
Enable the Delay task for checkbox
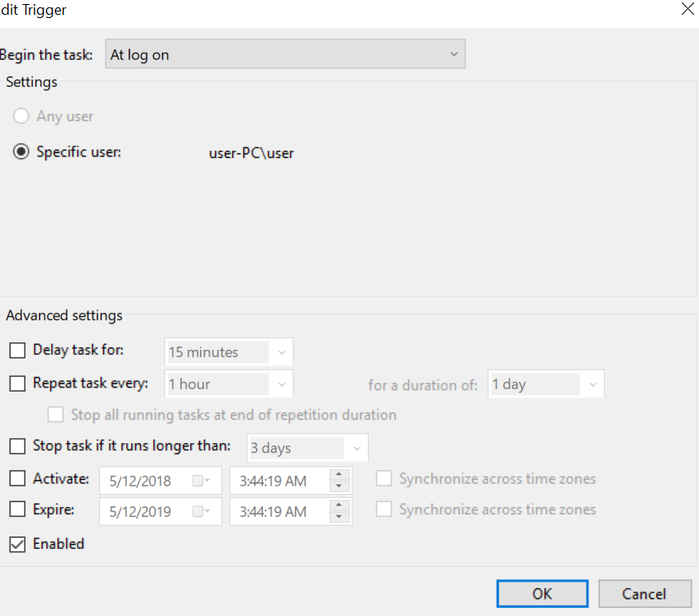coord(17,350)
